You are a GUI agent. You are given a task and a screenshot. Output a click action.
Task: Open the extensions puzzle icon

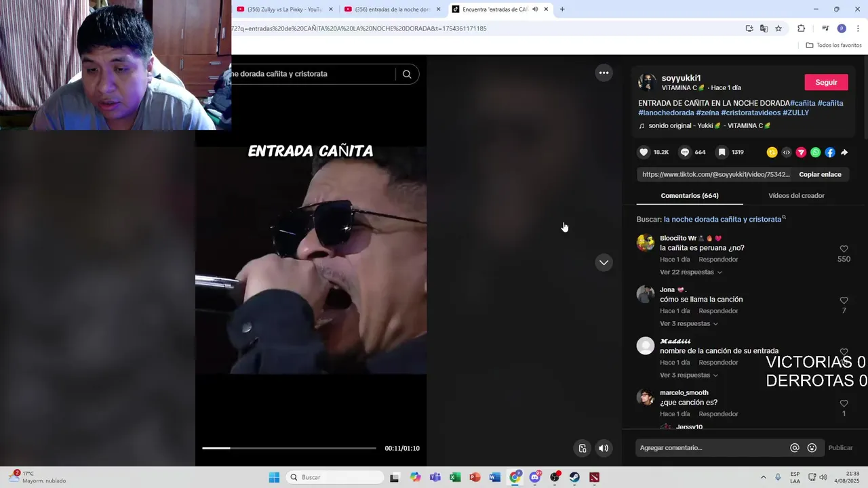801,28
